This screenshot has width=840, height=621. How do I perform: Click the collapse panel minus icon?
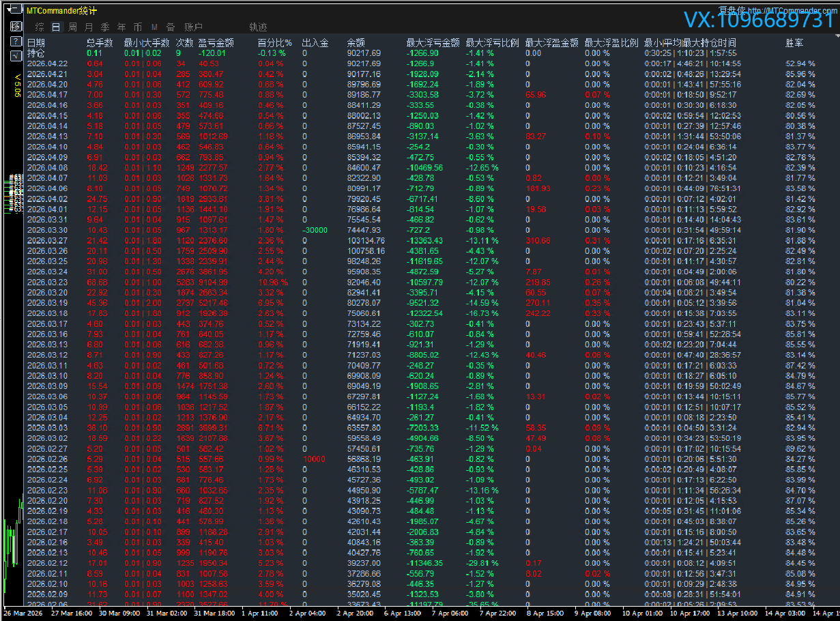[x=16, y=10]
